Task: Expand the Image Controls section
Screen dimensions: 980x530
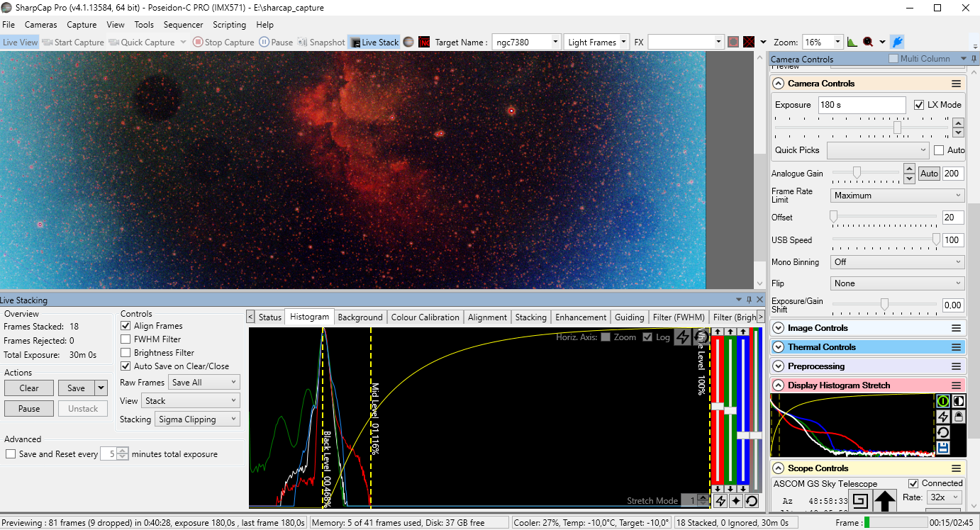Action: [x=779, y=328]
